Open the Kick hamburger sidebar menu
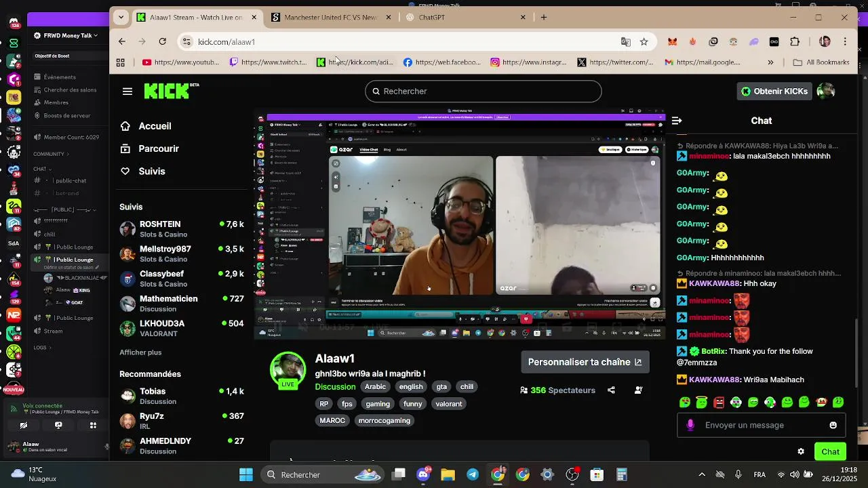The height and width of the screenshot is (488, 868). coord(127,91)
